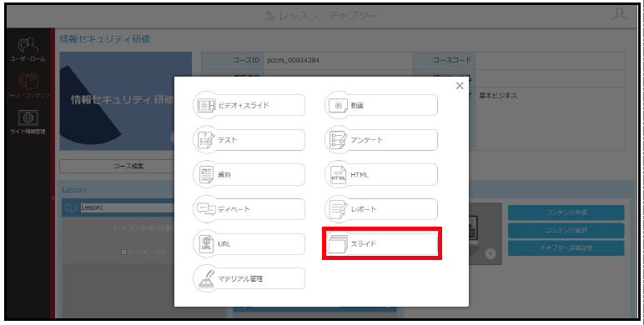Choose the 動画 video content option
The width and height of the screenshot is (644, 325).
(x=381, y=106)
